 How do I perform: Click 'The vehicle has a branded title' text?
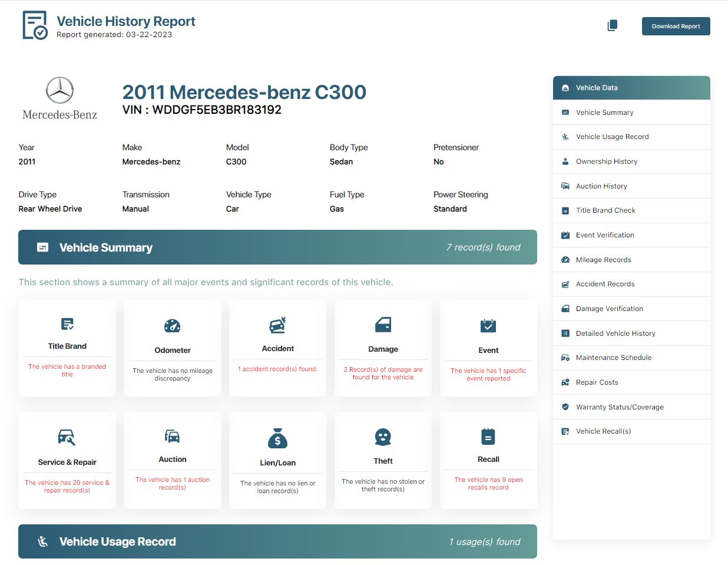[x=67, y=370]
